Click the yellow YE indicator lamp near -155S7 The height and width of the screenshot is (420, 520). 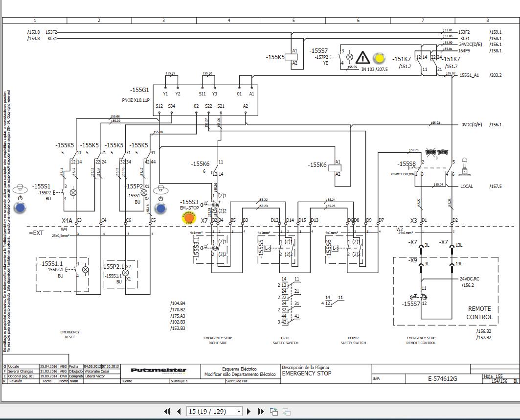(379, 57)
